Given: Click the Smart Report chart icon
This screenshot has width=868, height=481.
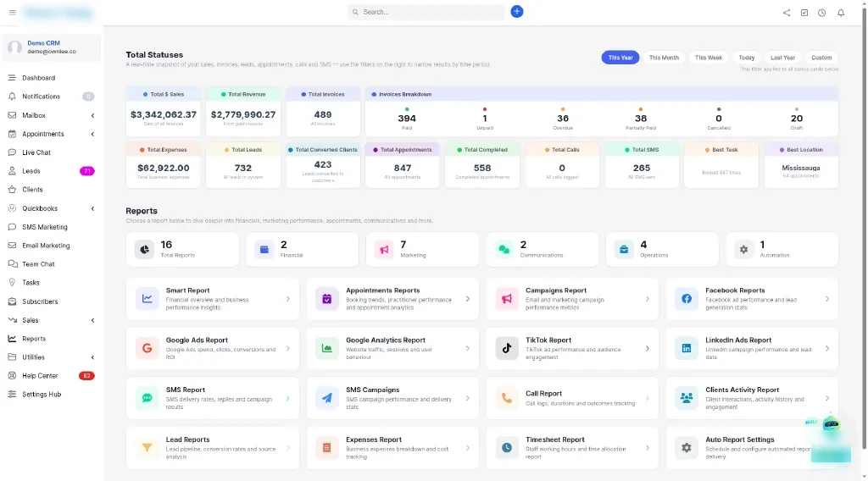Looking at the screenshot, I should click(x=147, y=299).
